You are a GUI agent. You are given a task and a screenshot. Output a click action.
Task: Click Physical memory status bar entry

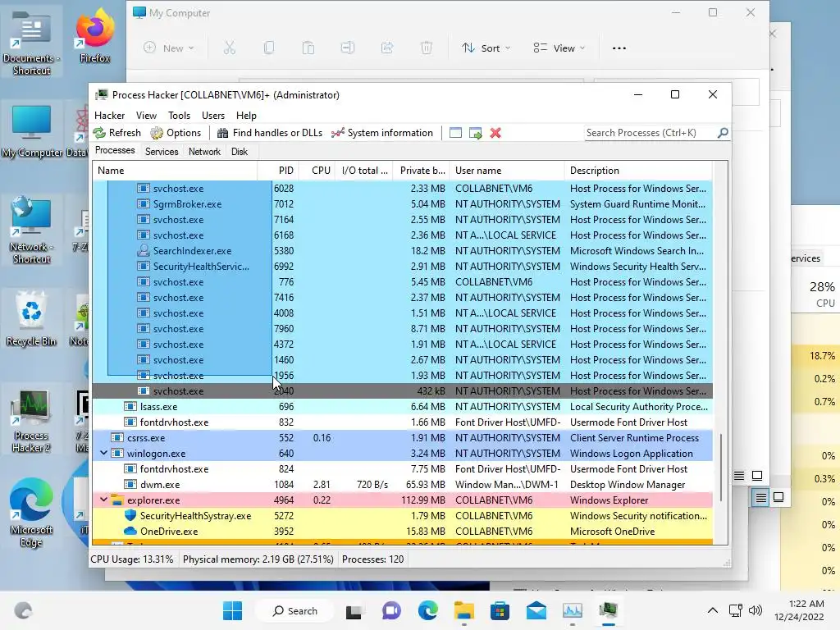pos(258,559)
